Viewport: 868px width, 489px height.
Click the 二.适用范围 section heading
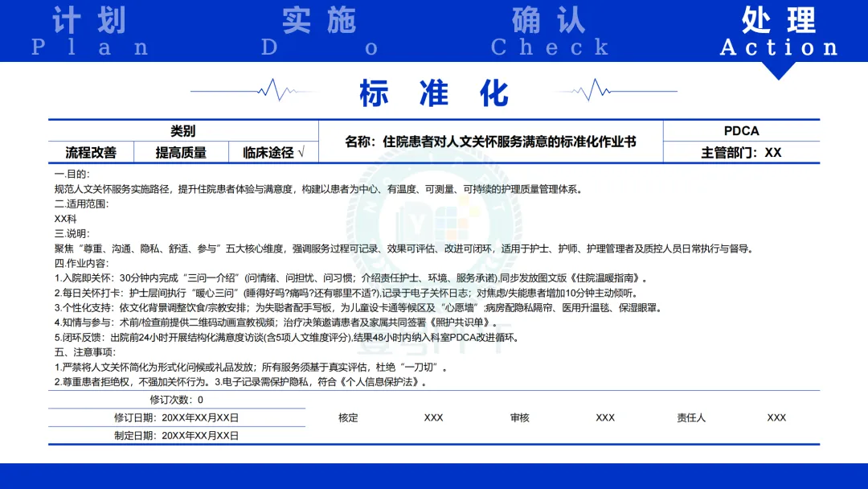tap(81, 203)
